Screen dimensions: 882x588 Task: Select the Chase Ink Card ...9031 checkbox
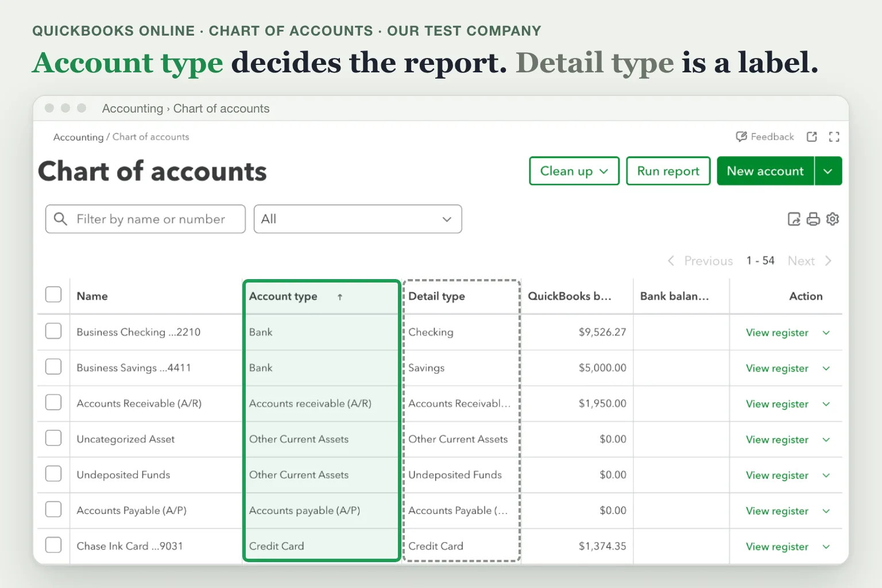[53, 544]
